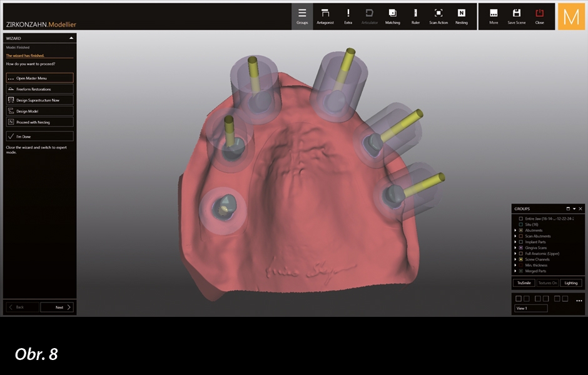This screenshot has width=588, height=375.
Task: Click the Scan Action icon
Action: pyautogui.click(x=438, y=16)
